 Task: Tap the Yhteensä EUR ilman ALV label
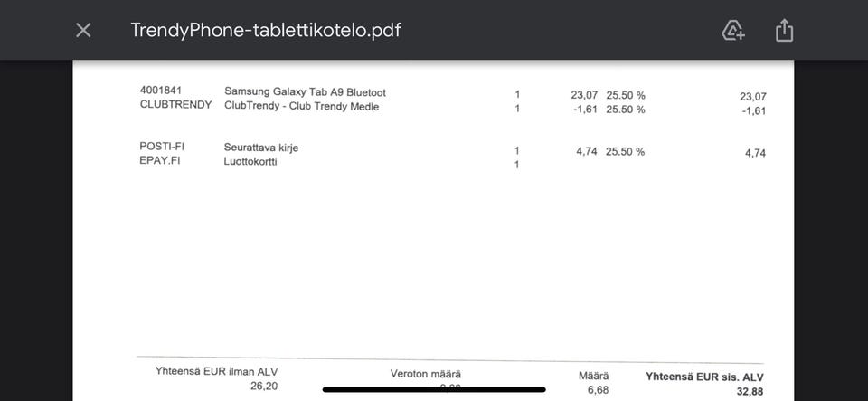(217, 372)
